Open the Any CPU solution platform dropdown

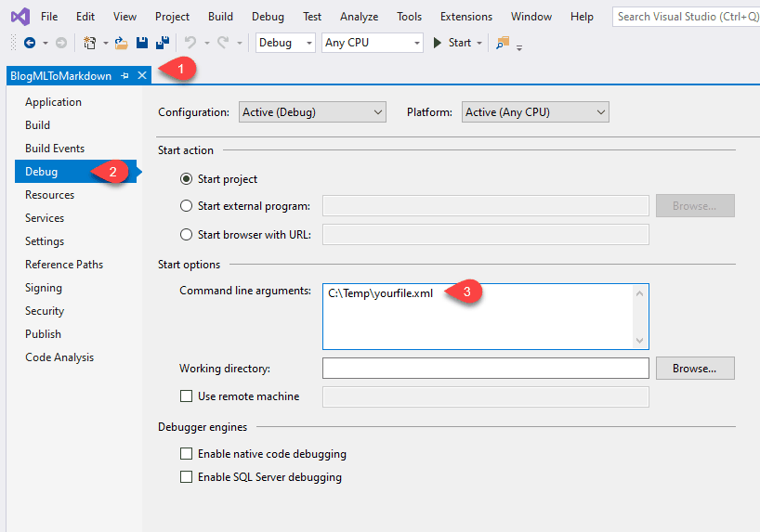point(373,43)
